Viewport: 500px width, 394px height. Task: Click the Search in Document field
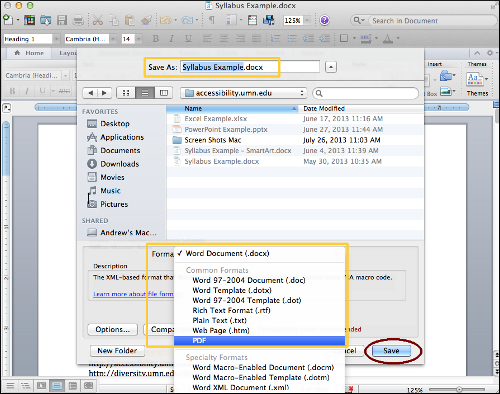coord(433,21)
